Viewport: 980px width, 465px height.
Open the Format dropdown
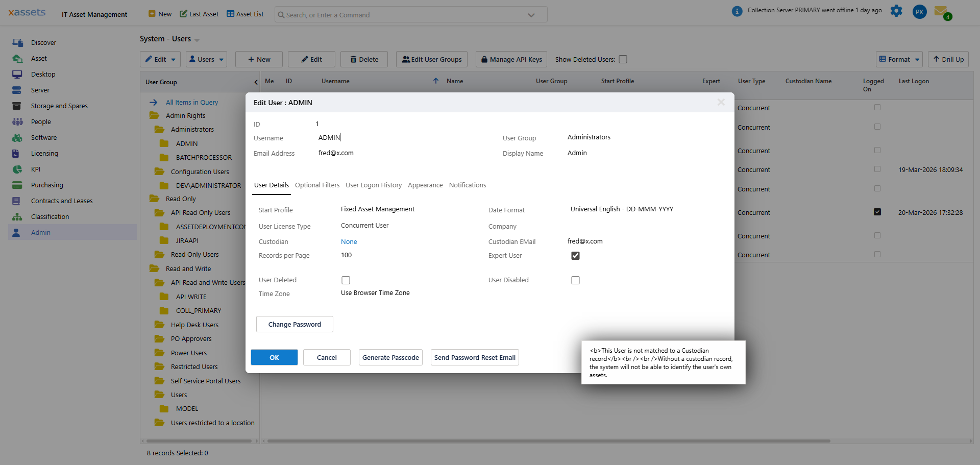(899, 59)
